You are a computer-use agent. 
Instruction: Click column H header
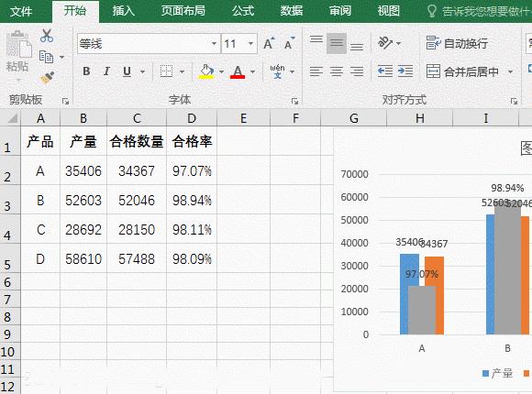pyautogui.click(x=420, y=118)
